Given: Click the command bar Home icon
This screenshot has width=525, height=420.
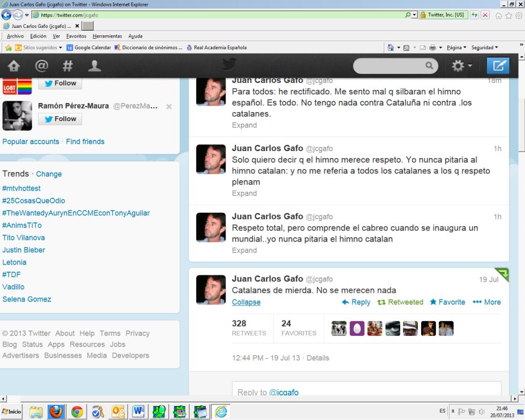Looking at the screenshot, I should click(391, 48).
